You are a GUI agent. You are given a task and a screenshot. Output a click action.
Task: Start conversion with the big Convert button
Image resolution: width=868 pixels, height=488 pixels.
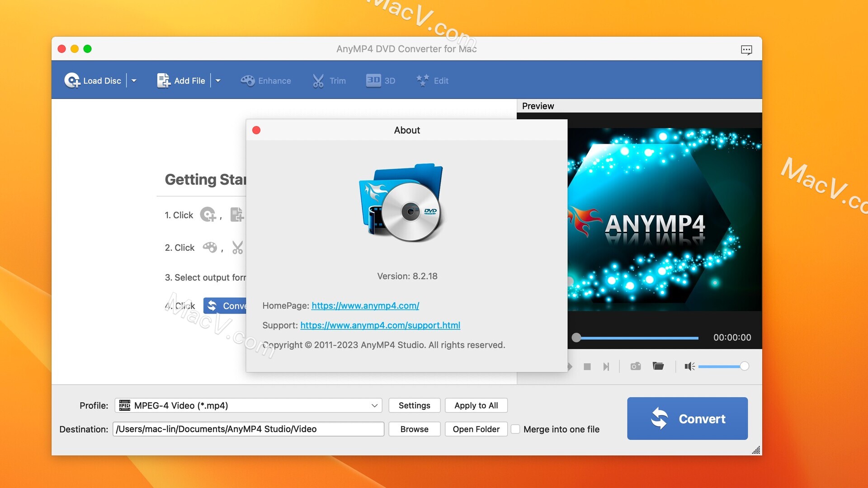click(x=687, y=418)
